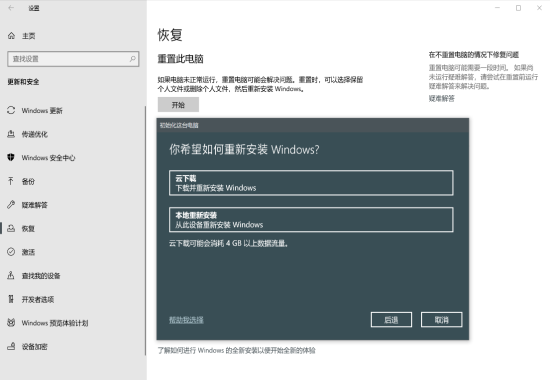Viewport: 550px width, 380px height.
Task: Choose the 云下载 reinstall option
Action: (x=311, y=183)
